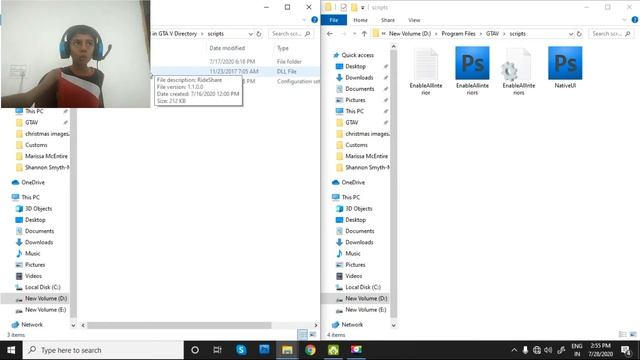
Task: Open the notification center in the tray
Action: point(626,350)
